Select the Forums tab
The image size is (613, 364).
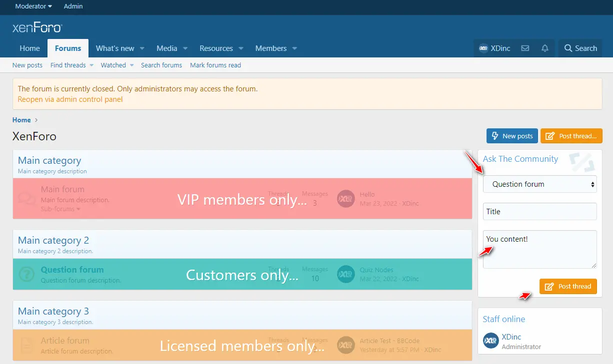[68, 48]
